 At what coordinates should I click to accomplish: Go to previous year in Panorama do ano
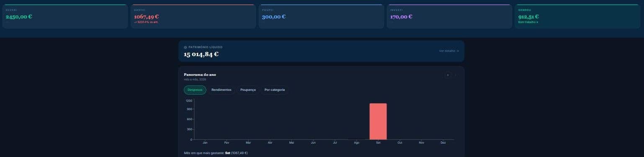(448, 75)
